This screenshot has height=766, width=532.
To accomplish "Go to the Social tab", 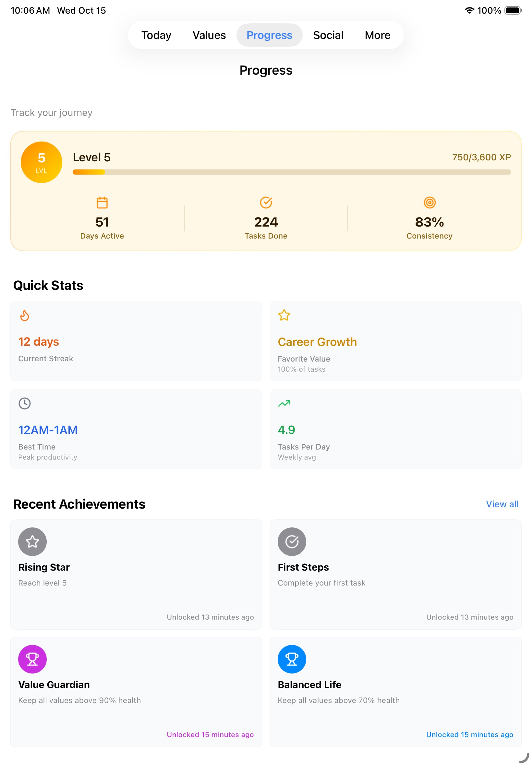I will [328, 35].
